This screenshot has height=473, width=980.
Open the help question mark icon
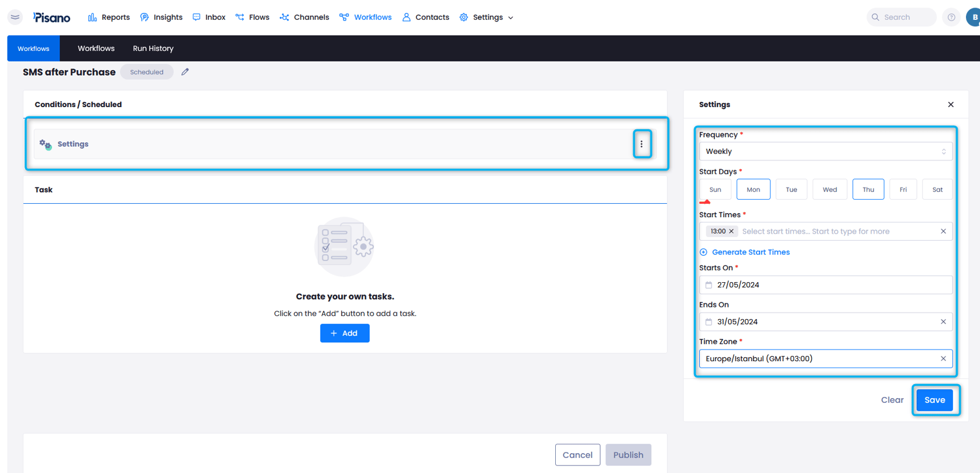click(951, 18)
